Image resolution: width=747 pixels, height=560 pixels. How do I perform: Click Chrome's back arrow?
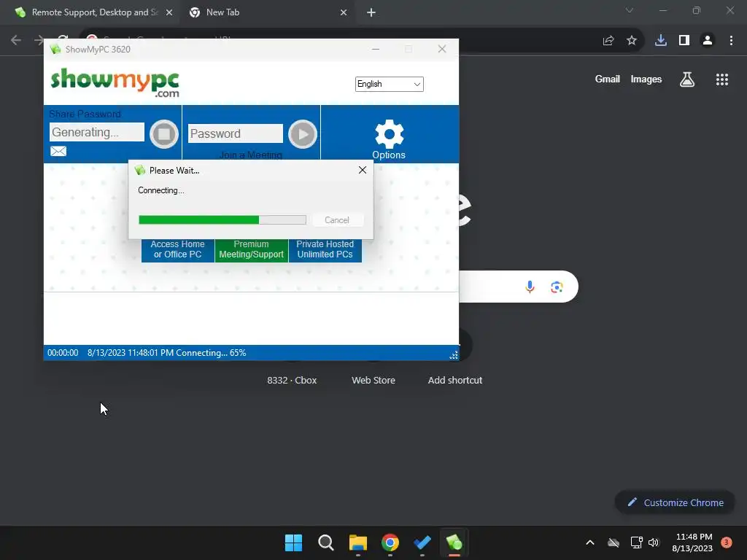[x=16, y=40]
